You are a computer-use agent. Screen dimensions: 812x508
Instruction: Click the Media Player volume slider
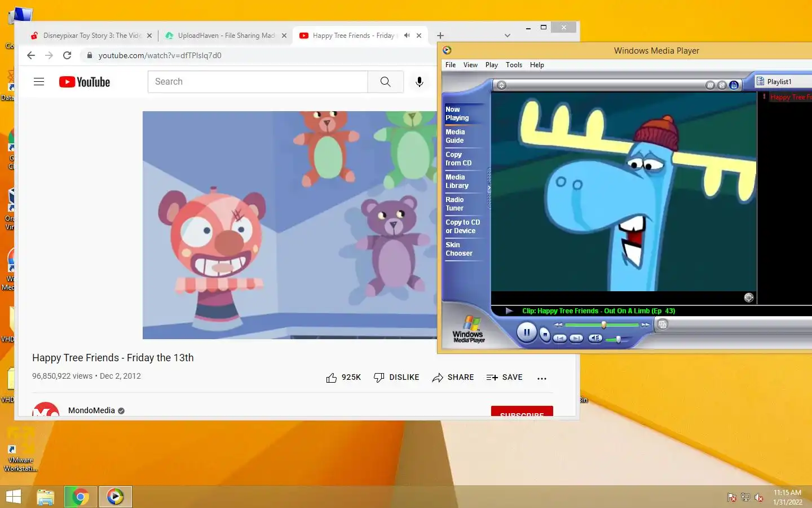[x=618, y=339]
